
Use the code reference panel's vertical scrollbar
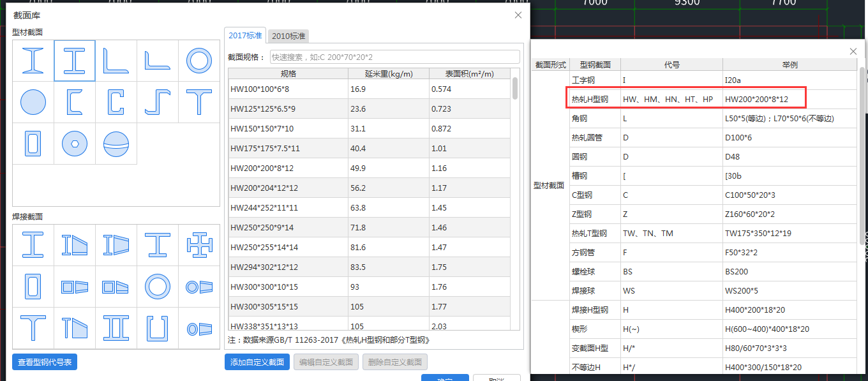tap(862, 156)
